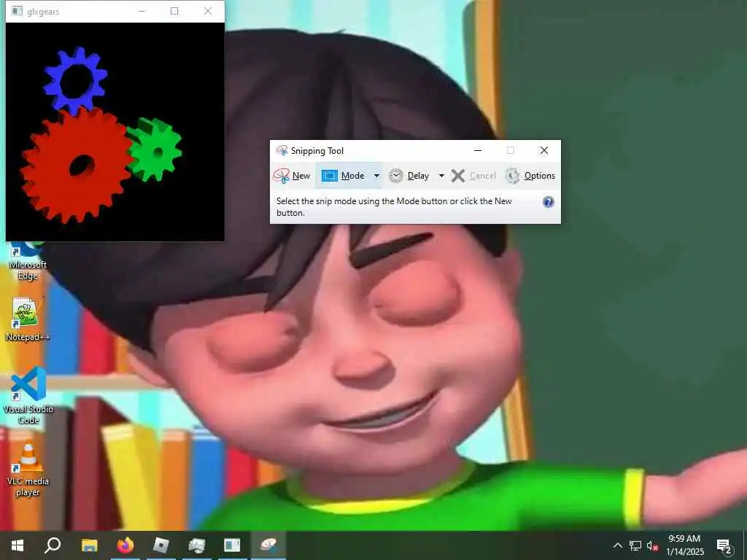Open Roblox from the taskbar
747x560 pixels.
point(161,545)
